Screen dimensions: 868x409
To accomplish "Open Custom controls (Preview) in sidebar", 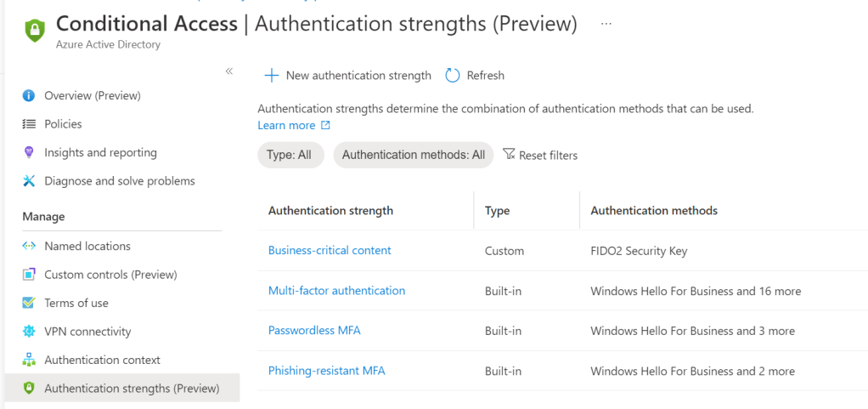I will click(x=110, y=275).
